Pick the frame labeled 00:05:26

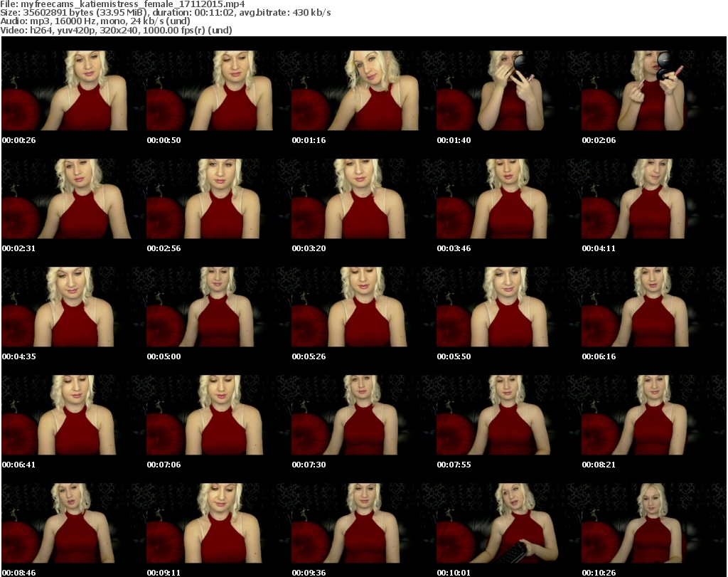pos(363,307)
